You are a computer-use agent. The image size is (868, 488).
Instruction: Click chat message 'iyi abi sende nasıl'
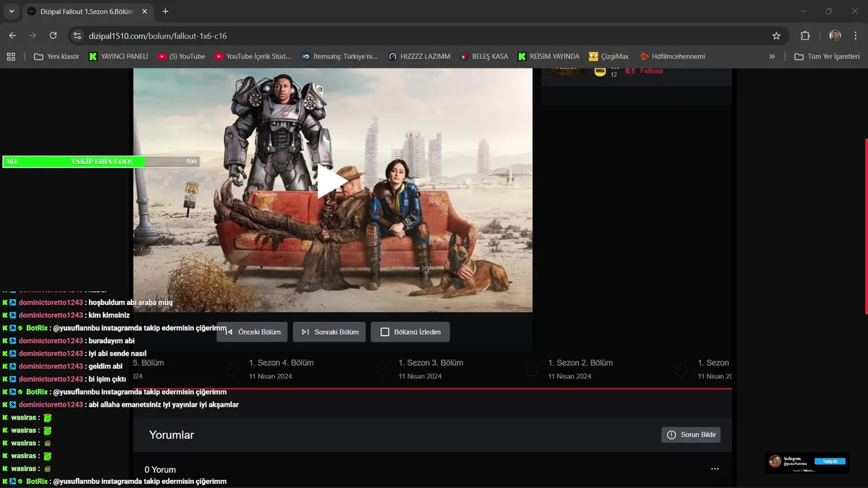117,354
